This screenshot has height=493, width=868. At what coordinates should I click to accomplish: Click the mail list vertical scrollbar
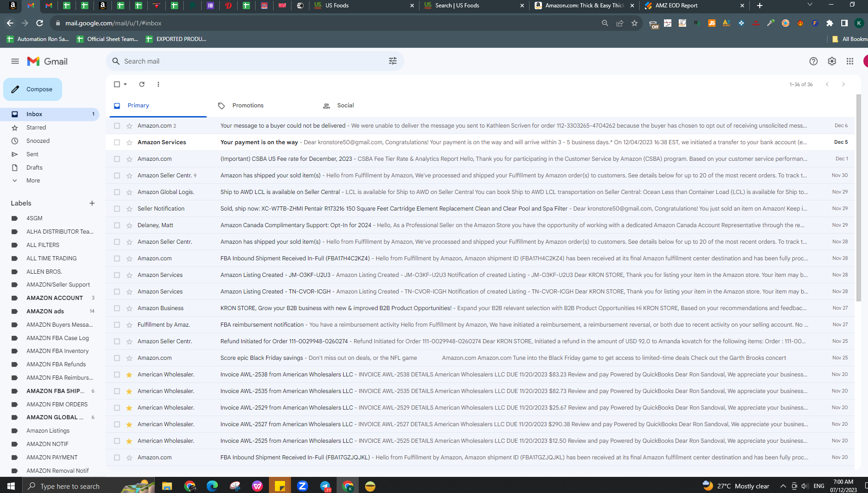858,198
